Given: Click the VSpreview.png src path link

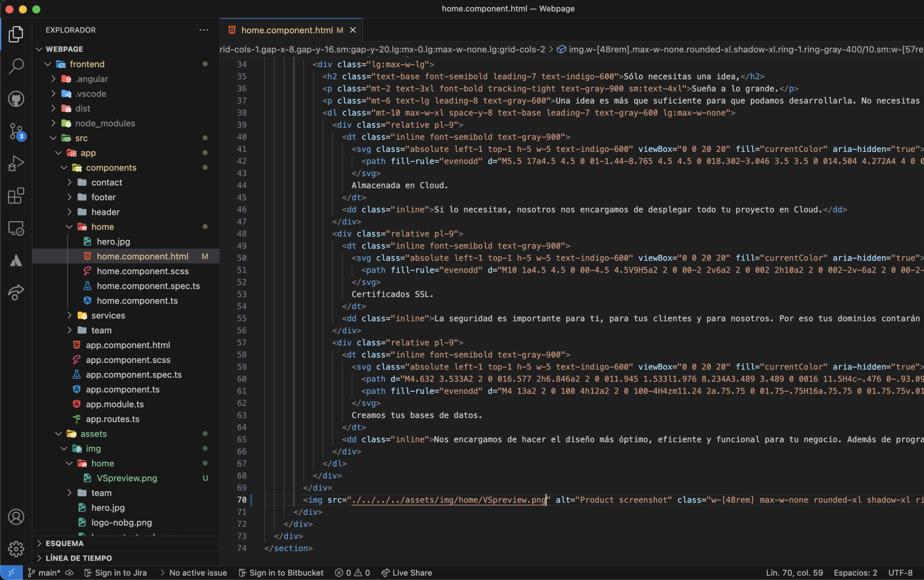Looking at the screenshot, I should 449,500.
